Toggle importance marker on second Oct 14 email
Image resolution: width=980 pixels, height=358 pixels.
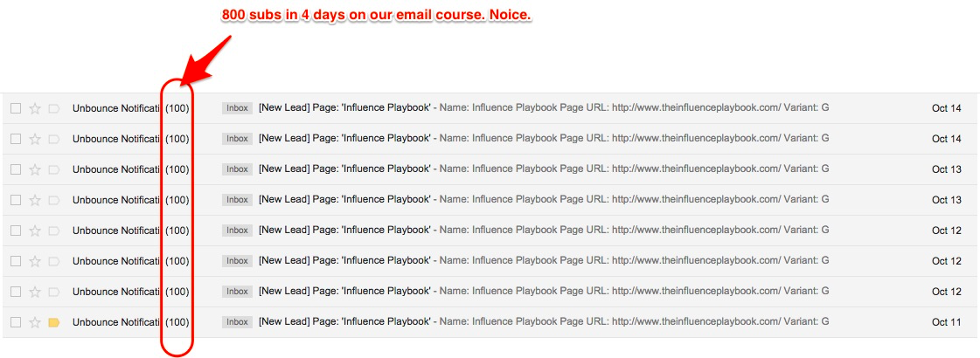tap(53, 139)
